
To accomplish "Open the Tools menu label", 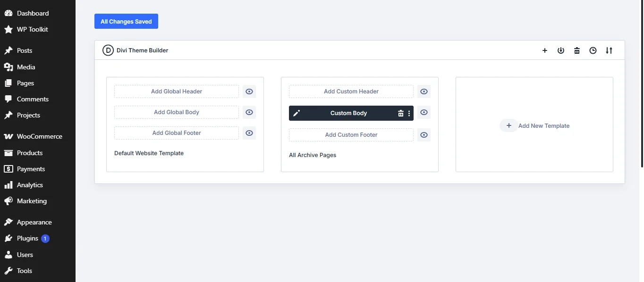I will point(25,271).
